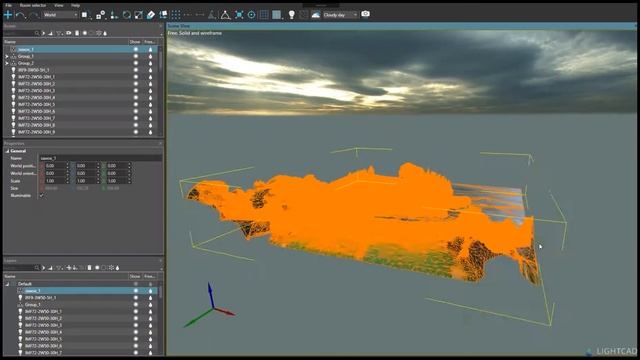Image resolution: width=640 pixels, height=360 pixels.
Task: Click the eye icon in the Scene panel toolbar
Action: point(69,33)
